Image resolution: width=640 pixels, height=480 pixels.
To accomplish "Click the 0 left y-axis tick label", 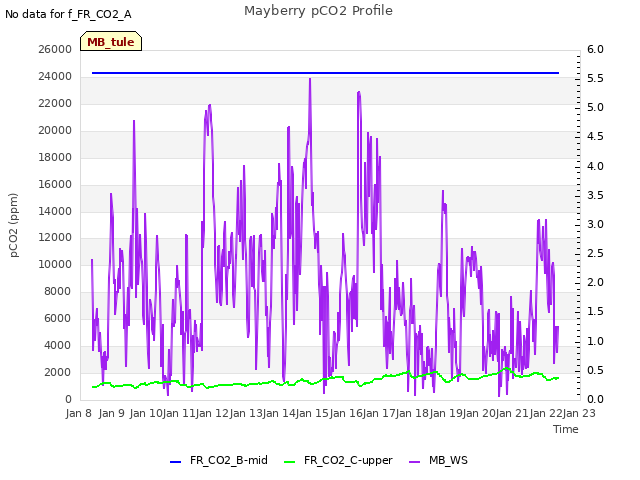I will (69, 399).
